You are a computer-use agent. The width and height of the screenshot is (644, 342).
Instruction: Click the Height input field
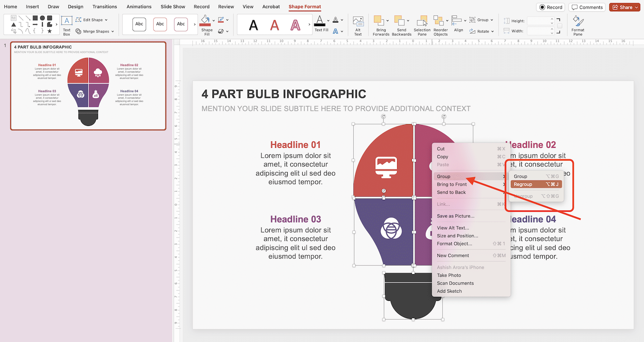pos(541,21)
